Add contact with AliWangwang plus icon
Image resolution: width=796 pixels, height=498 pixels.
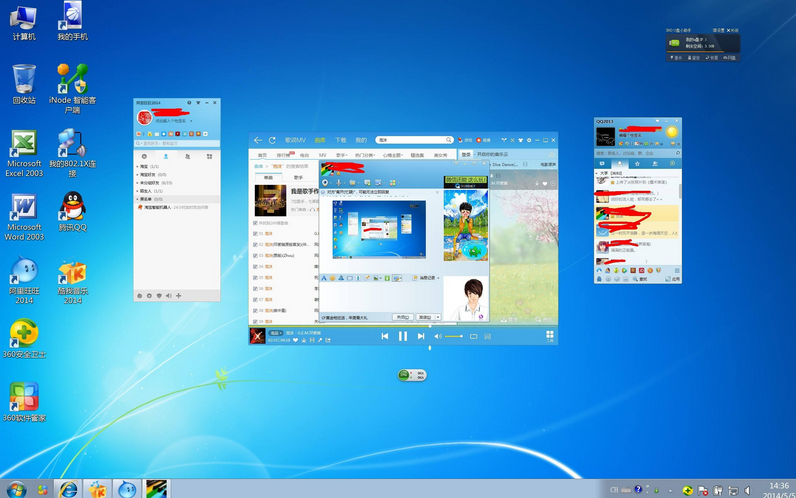pos(179,295)
